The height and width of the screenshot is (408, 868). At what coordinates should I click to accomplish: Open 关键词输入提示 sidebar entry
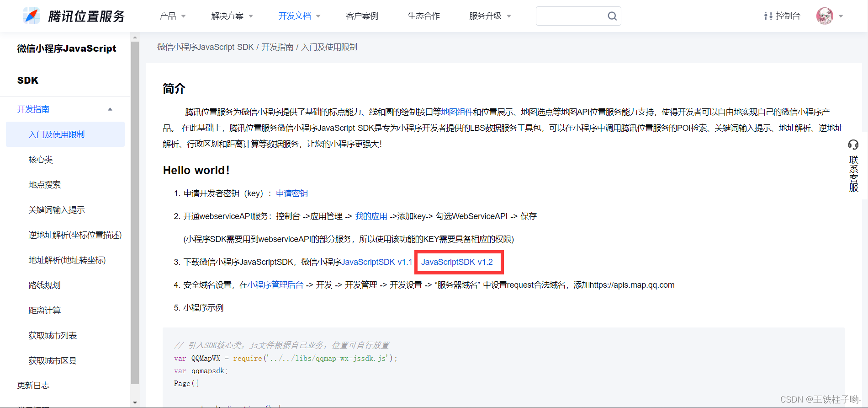pos(57,210)
